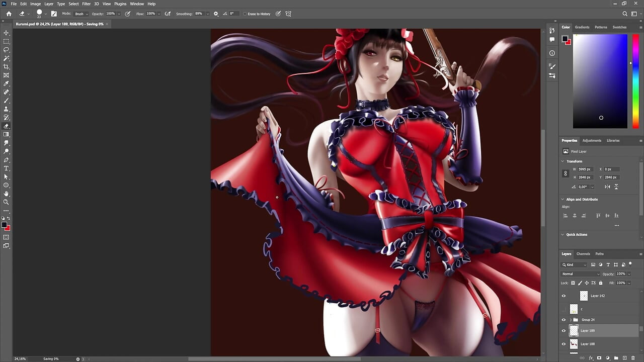The height and width of the screenshot is (362, 644).
Task: Click inside the color picker field
Action: coord(600,81)
